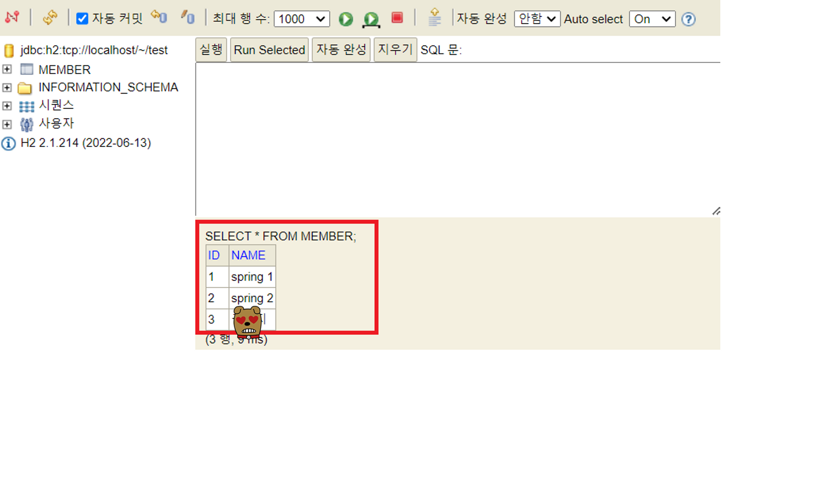Click the rollback icon

point(159,17)
